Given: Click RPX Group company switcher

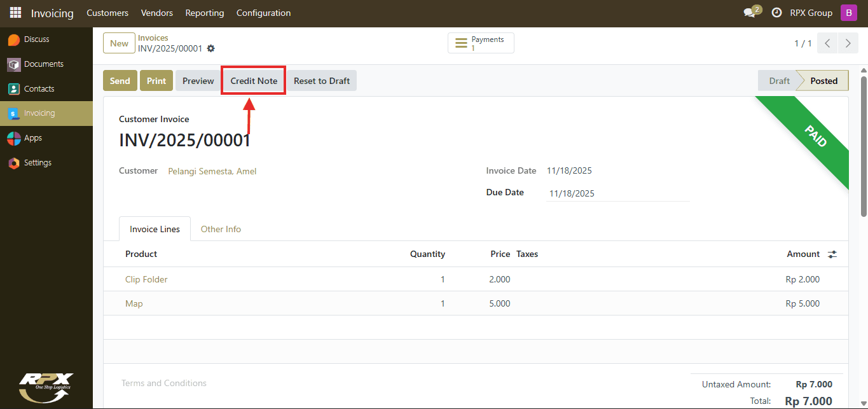Looking at the screenshot, I should 811,13.
